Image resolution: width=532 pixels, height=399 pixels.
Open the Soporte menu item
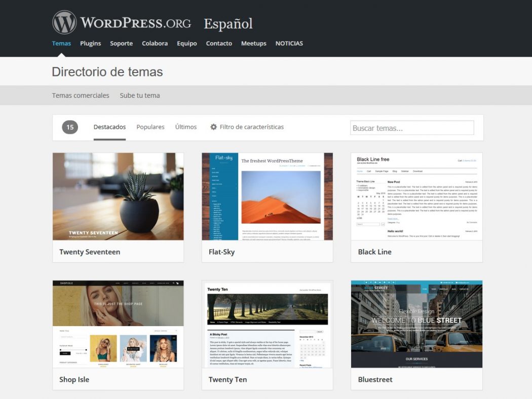point(121,43)
